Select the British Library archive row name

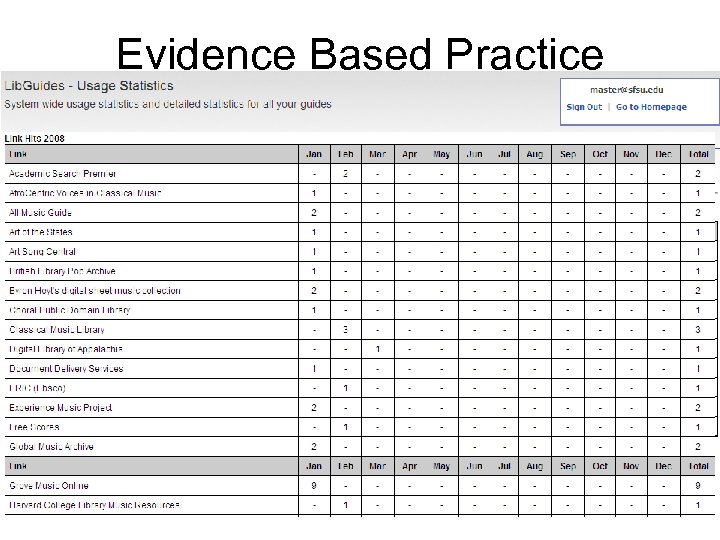coord(62,271)
